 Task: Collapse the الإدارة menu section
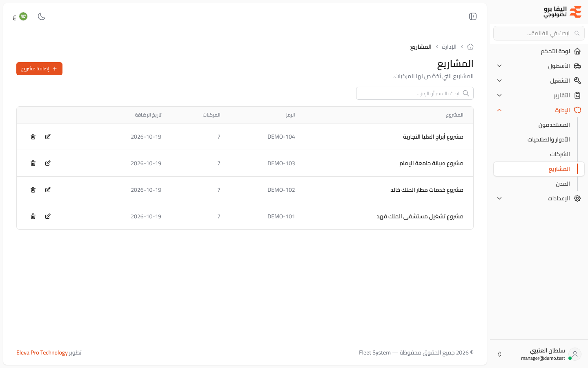[539, 110]
